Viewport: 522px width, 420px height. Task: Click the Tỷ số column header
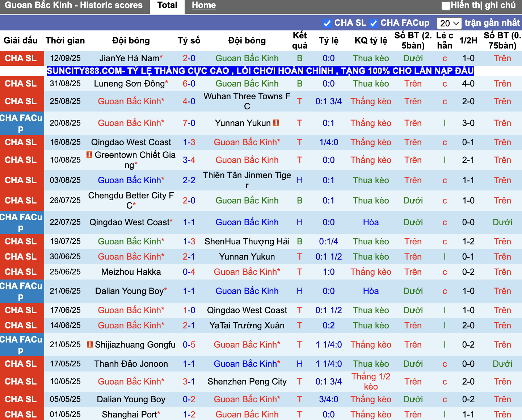tap(189, 41)
